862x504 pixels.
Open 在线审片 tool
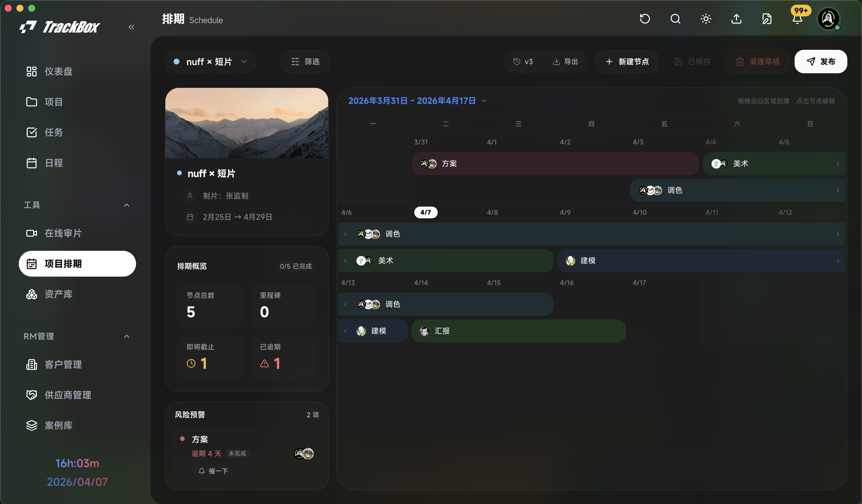[x=77, y=233]
